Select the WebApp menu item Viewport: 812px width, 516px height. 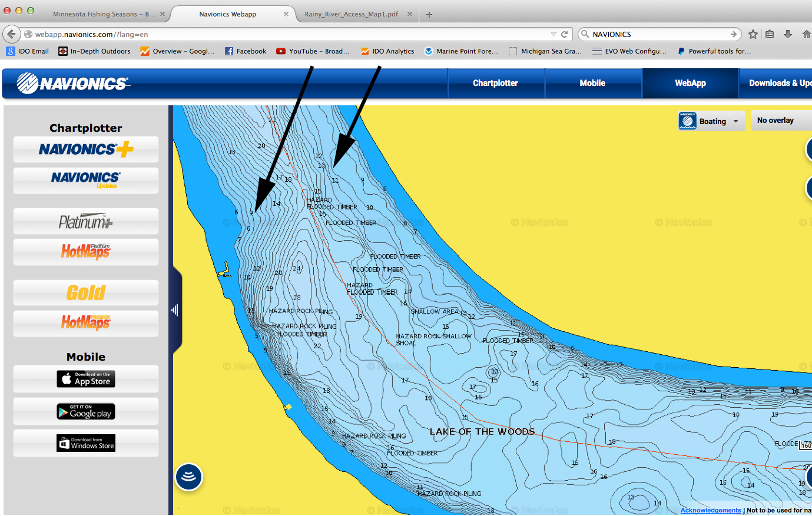(x=690, y=83)
